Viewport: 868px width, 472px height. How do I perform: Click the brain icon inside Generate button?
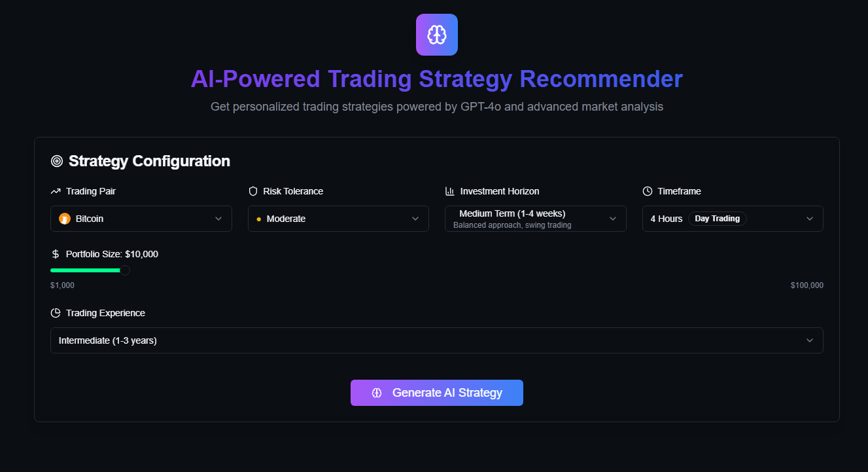click(377, 393)
